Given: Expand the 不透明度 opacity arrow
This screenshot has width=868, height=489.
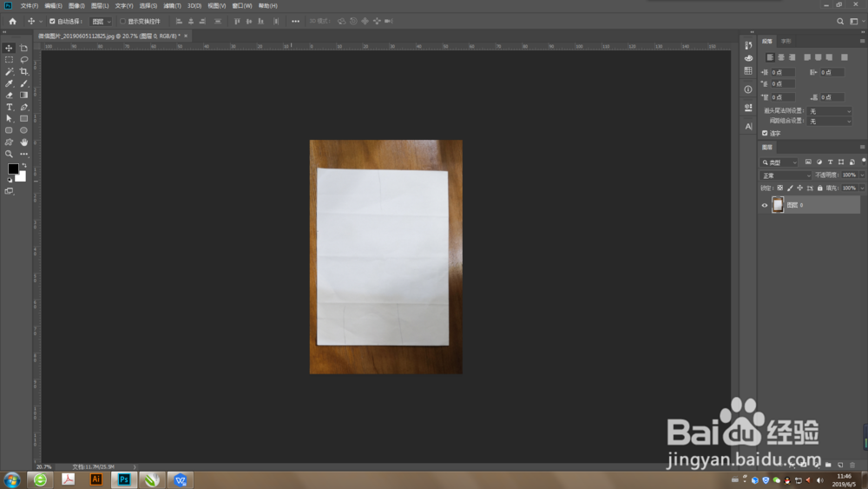Looking at the screenshot, I should pyautogui.click(x=863, y=175).
